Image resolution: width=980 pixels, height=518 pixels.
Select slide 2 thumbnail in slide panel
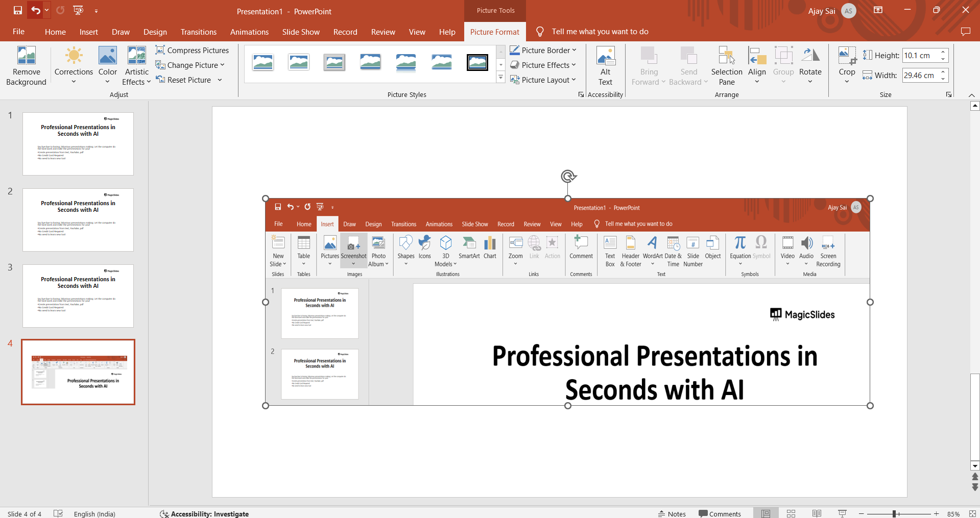[x=78, y=219]
